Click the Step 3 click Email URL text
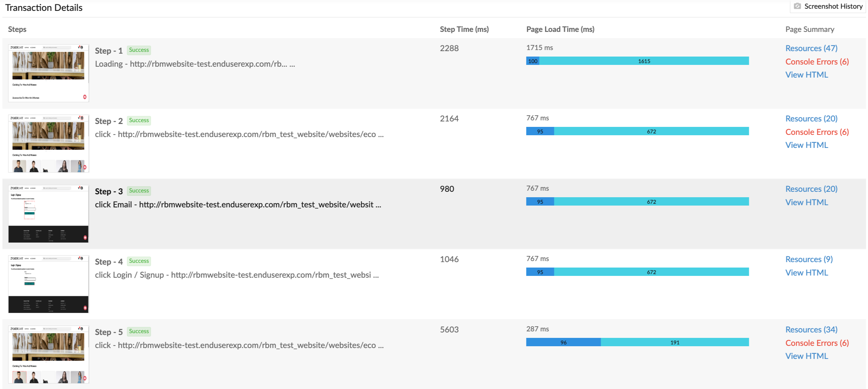Viewport: 868px width, 389px height. [238, 204]
